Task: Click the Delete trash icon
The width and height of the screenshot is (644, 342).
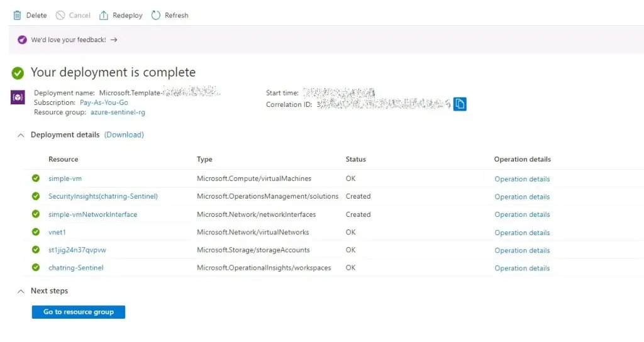Action: tap(17, 15)
